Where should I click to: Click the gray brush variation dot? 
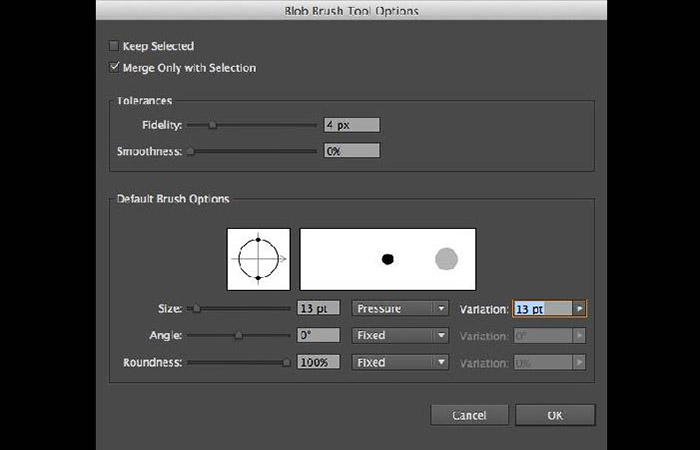446,259
